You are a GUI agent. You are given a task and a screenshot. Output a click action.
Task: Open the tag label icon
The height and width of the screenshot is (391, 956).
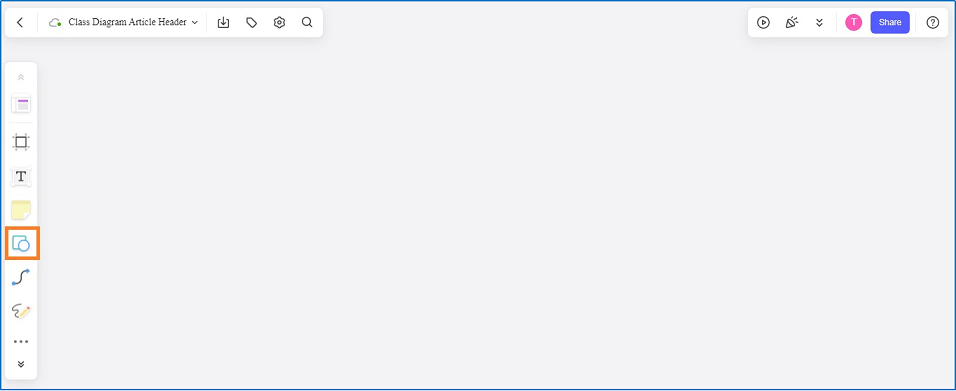(x=251, y=23)
